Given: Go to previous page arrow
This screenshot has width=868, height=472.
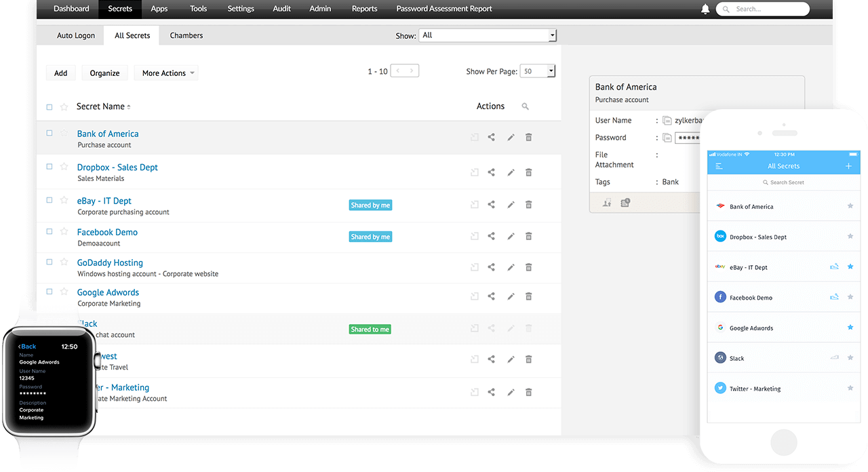Looking at the screenshot, I should point(398,71).
